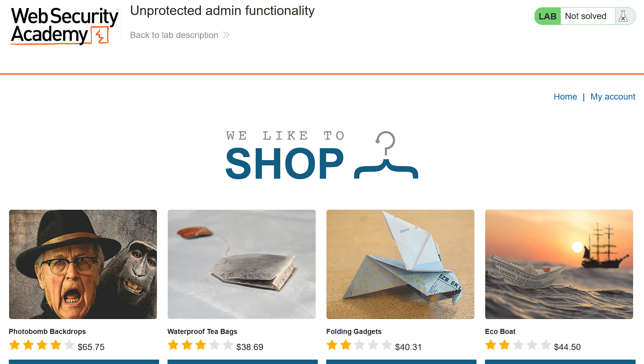Viewport: 644px width, 364px height.
Task: Click the lab flask icon beside Not solved
Action: pyautogui.click(x=623, y=16)
